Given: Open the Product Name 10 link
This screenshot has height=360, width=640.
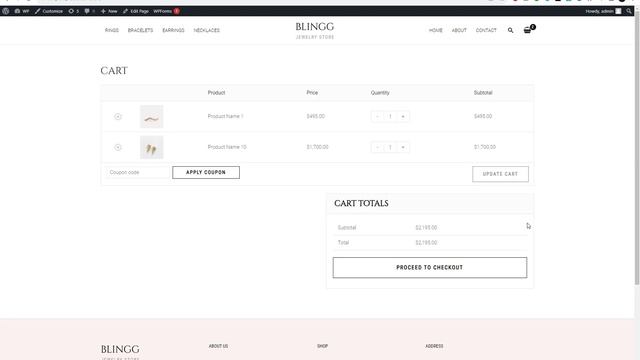Looking at the screenshot, I should point(227,147).
